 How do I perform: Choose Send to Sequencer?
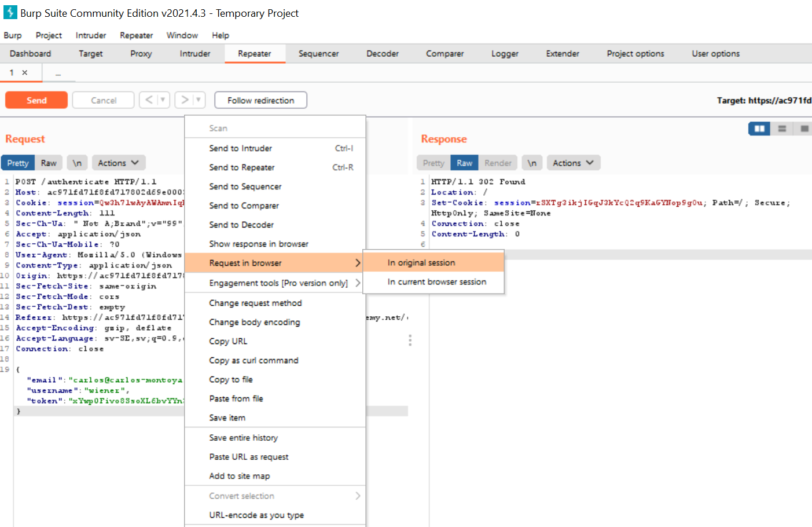(275, 186)
